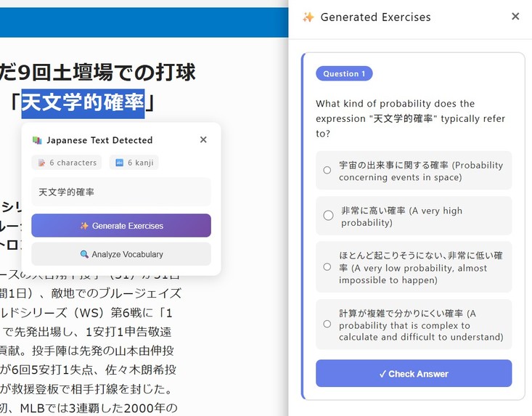Choose the very low probability answer radio
This screenshot has width=532, height=416.
[327, 267]
